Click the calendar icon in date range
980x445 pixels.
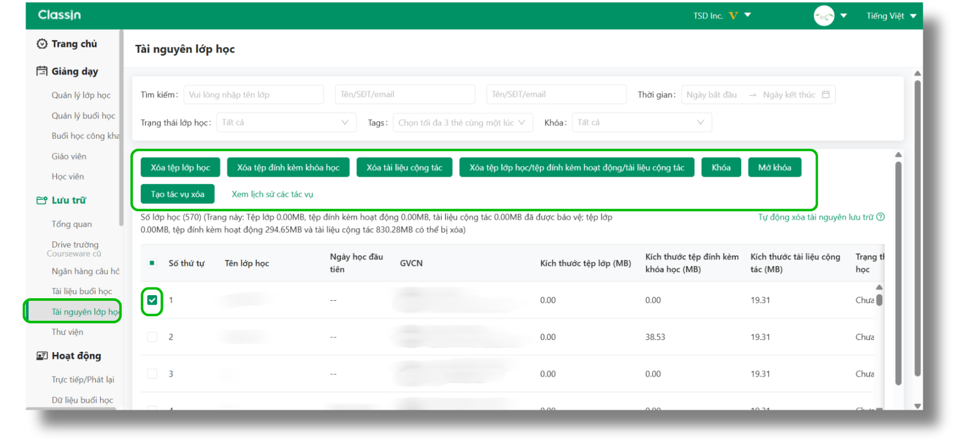click(x=825, y=95)
